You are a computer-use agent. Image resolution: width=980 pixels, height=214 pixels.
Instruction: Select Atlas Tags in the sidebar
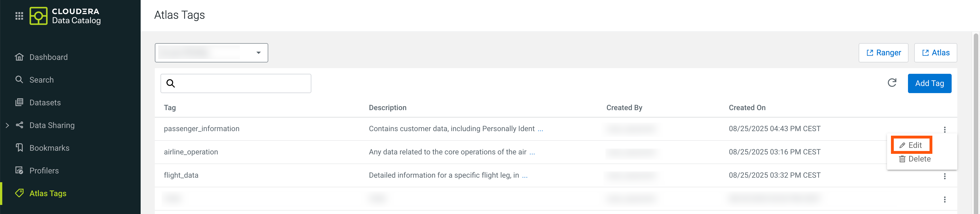48,194
